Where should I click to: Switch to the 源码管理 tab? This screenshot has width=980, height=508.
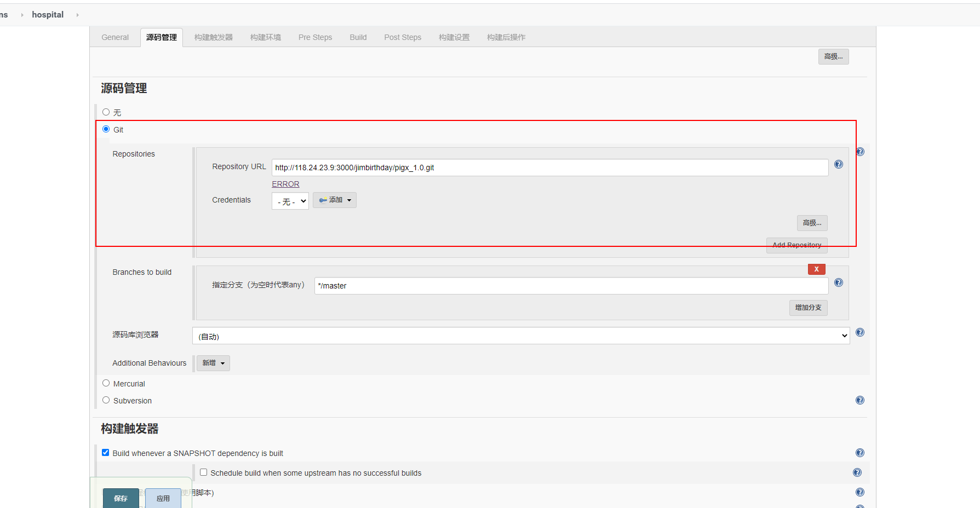162,37
